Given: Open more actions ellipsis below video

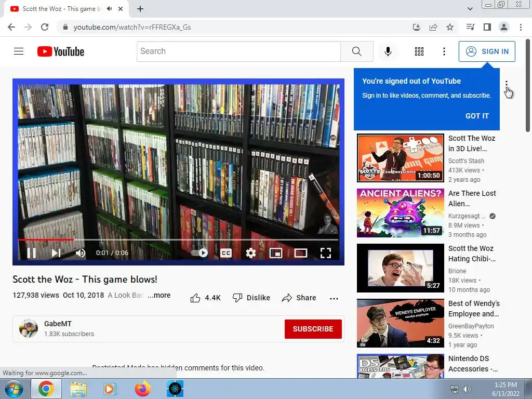Looking at the screenshot, I should pyautogui.click(x=334, y=298).
